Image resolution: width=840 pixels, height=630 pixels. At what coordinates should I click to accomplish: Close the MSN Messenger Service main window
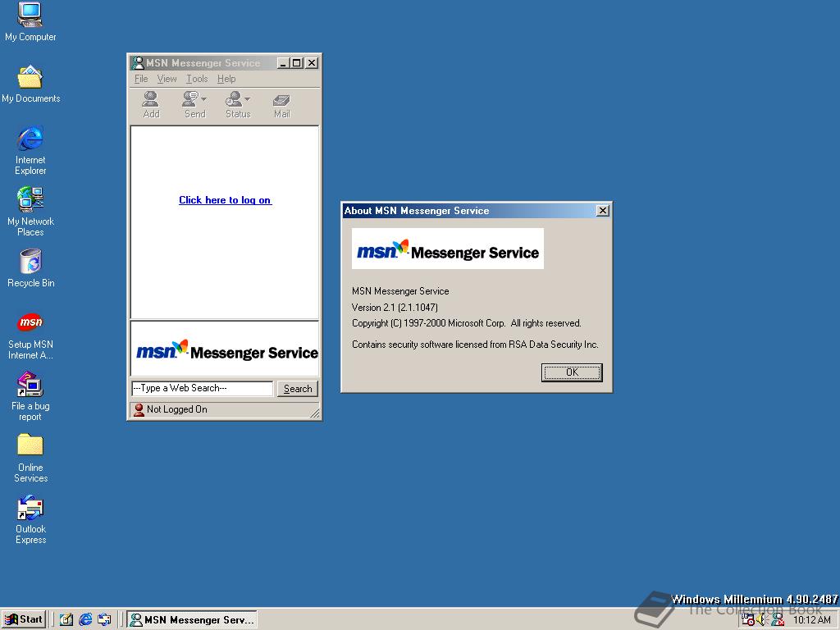pos(311,63)
